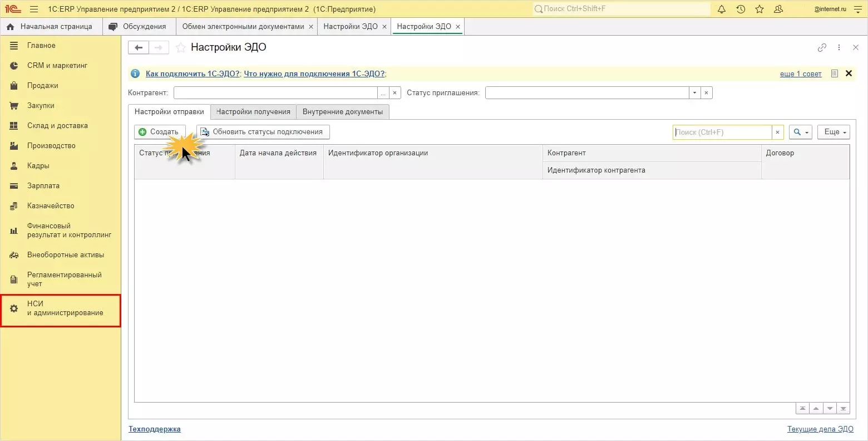The height and width of the screenshot is (441, 868).
Task: Click the notifications bell icon
Action: (722, 9)
